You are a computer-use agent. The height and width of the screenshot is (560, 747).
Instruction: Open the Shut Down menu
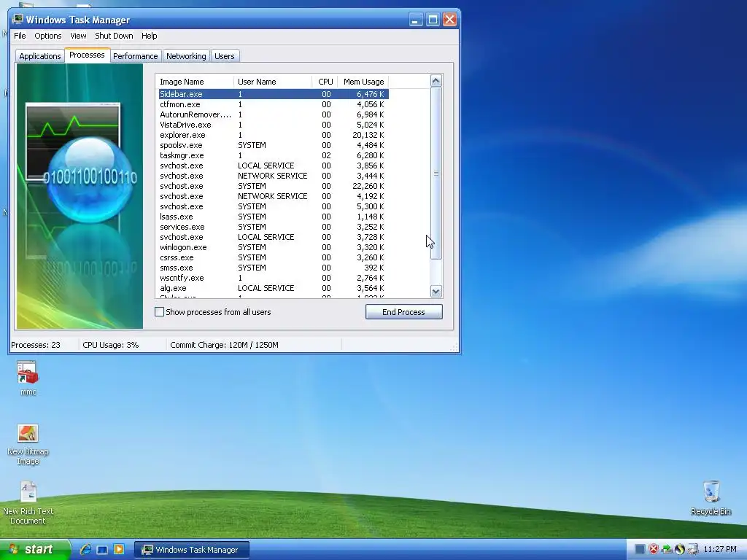click(114, 36)
